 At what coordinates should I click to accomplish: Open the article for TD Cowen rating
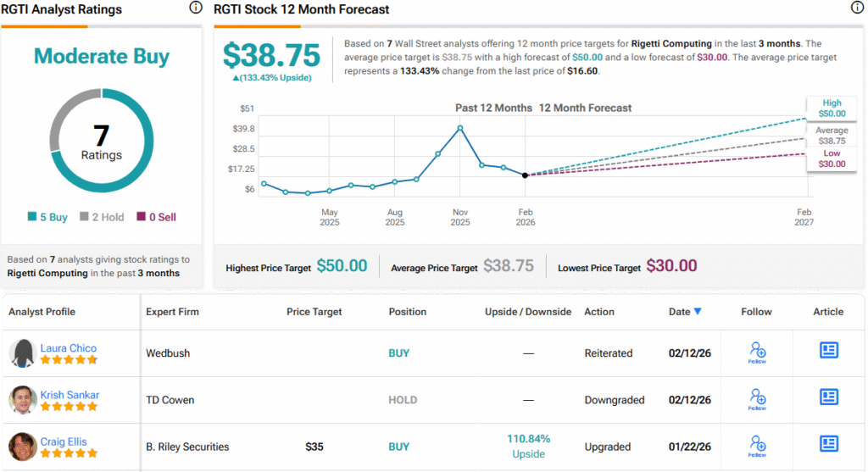pyautogui.click(x=828, y=397)
